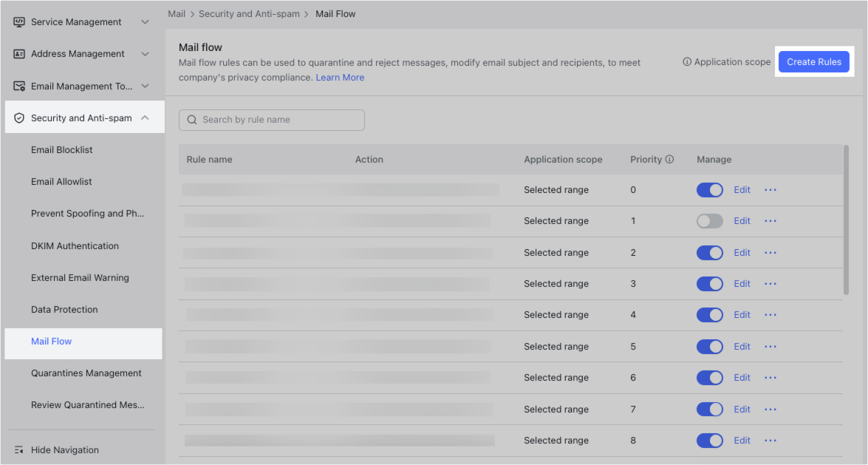Click the search magnifier icon
The image size is (868, 465).
[192, 120]
